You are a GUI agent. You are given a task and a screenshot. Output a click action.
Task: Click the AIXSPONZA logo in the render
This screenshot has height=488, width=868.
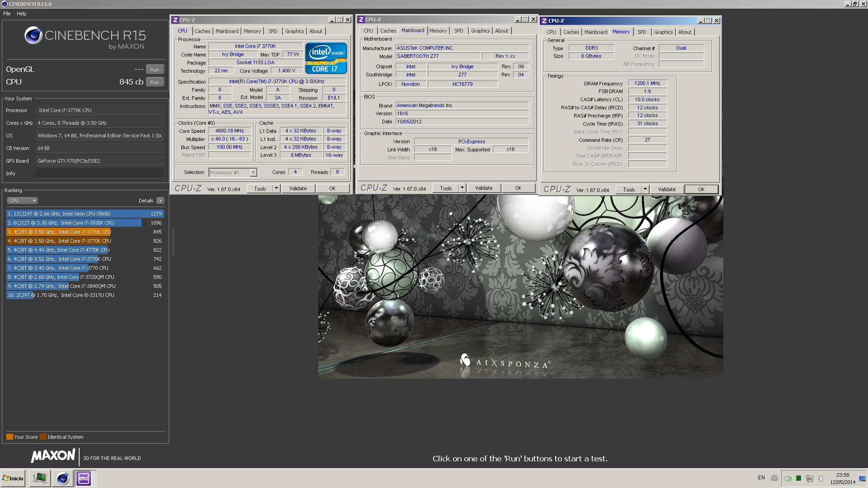pyautogui.click(x=505, y=362)
